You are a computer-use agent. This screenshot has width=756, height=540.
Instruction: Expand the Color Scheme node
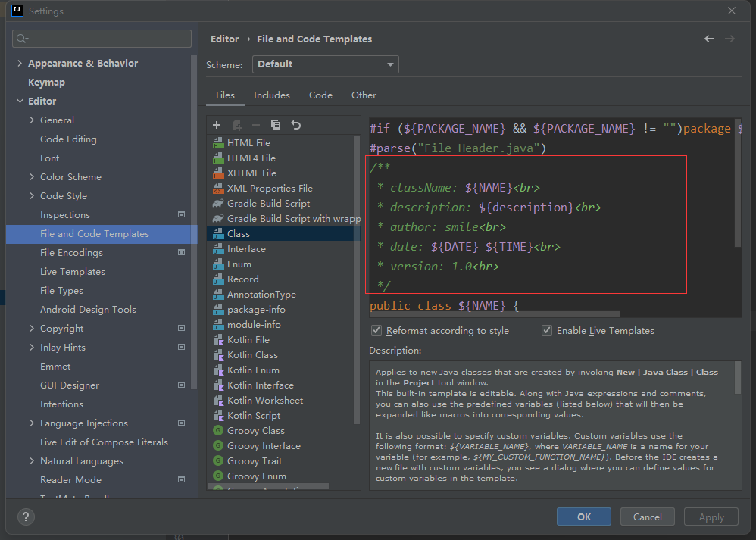click(x=32, y=177)
